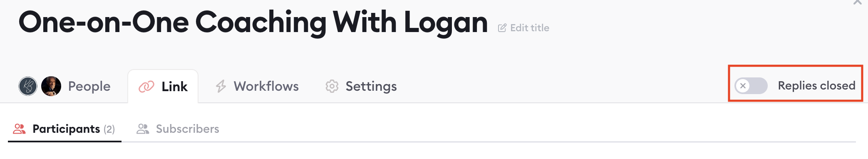Click the gear icon for Settings

coord(332,86)
